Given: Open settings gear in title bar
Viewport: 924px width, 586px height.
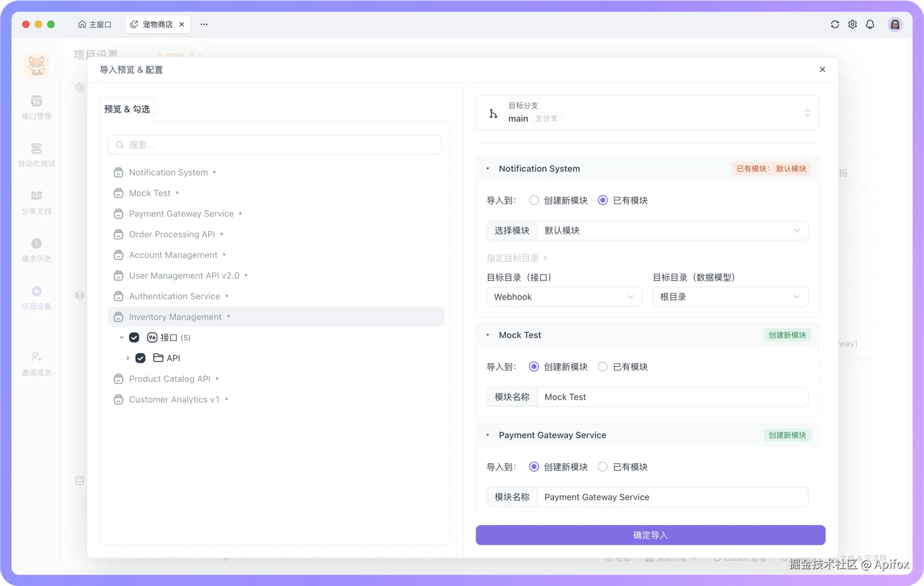Looking at the screenshot, I should tap(852, 24).
